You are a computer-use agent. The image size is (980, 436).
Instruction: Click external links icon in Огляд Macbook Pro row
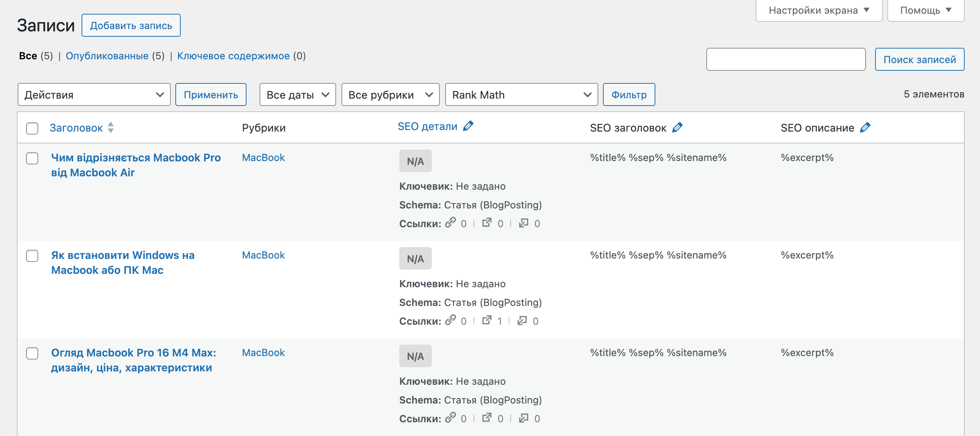point(487,417)
